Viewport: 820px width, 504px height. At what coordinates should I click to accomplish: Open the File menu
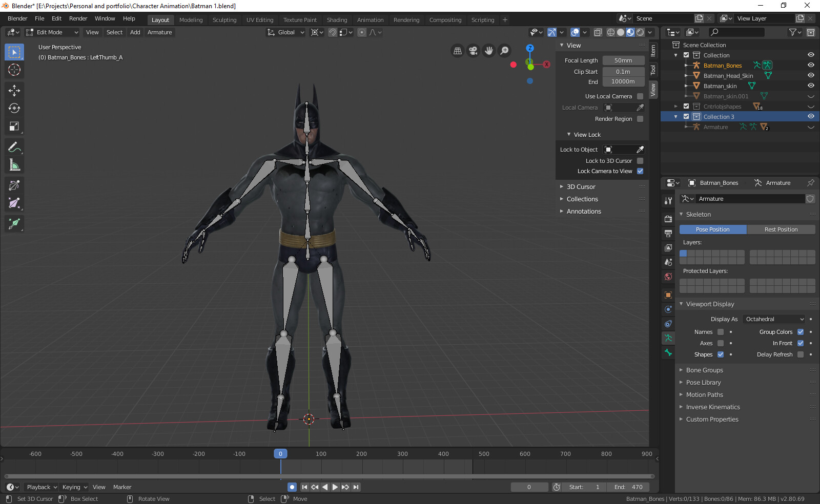point(39,18)
